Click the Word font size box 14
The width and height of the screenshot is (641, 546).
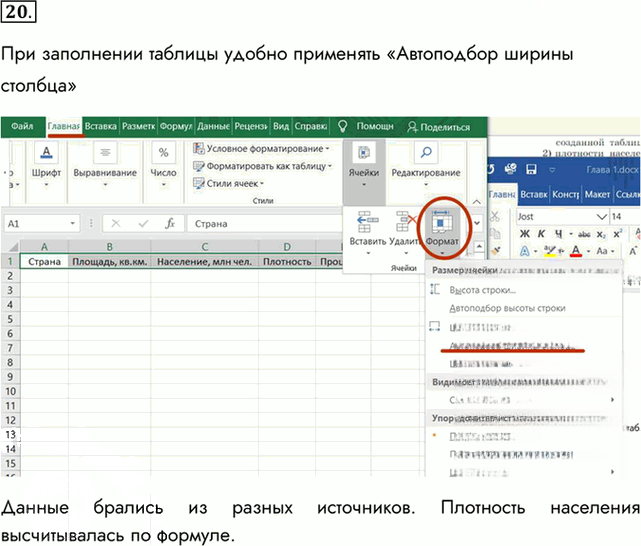click(x=625, y=217)
